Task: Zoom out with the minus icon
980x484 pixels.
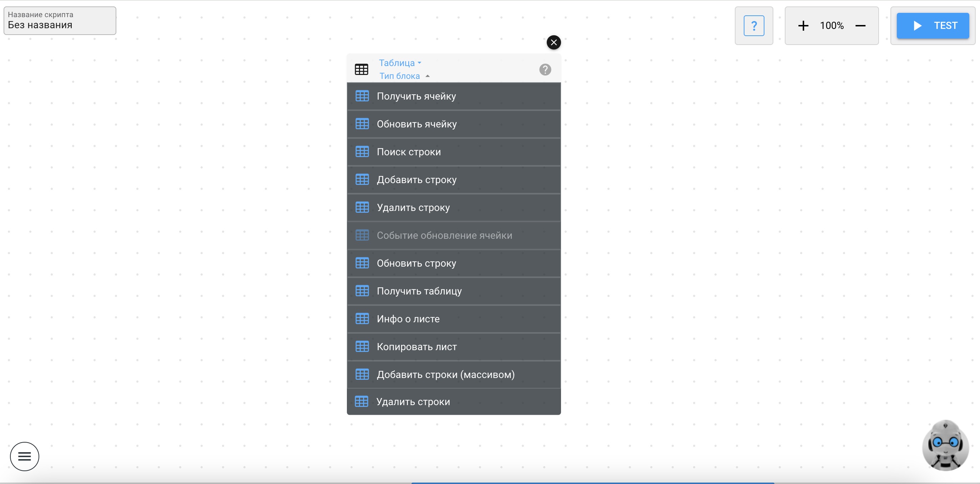Action: pos(860,25)
